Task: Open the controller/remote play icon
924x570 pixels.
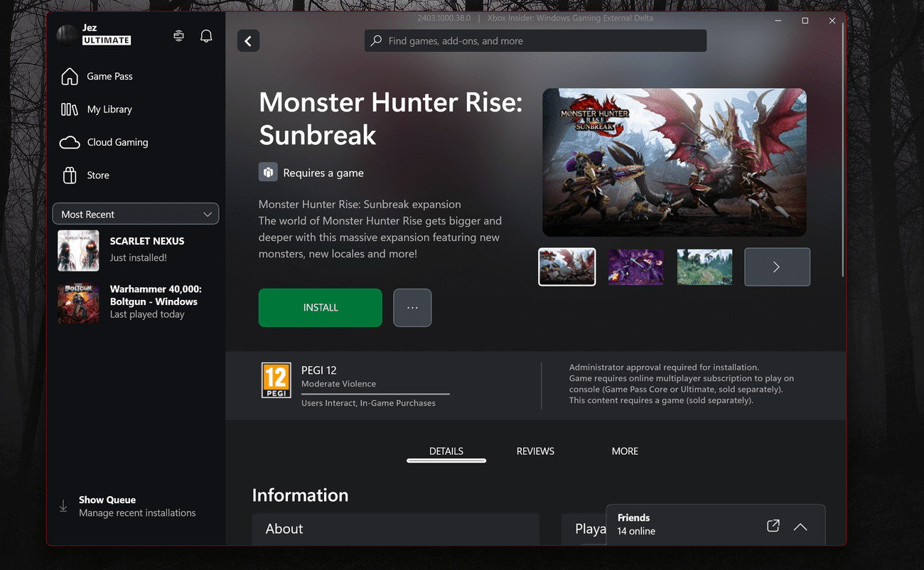Action: click(x=178, y=35)
